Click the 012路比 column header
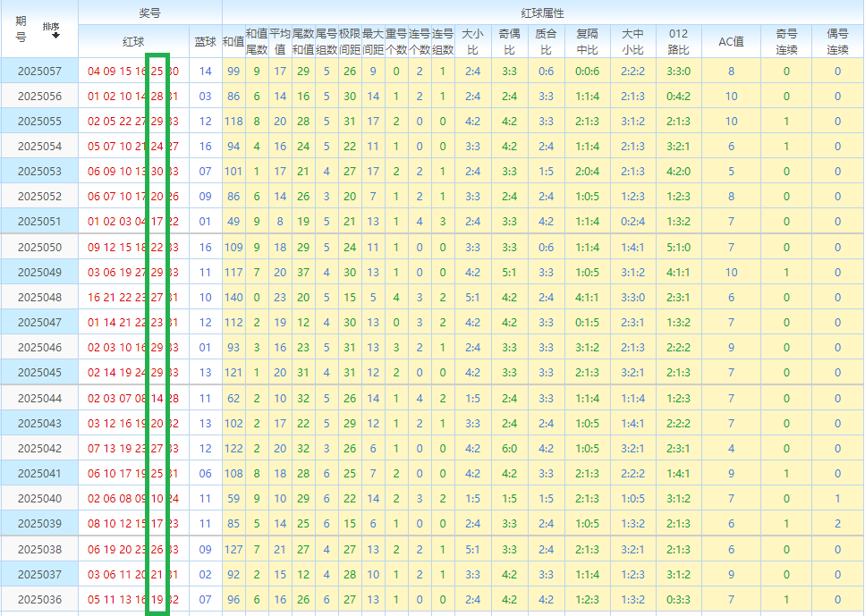This screenshot has height=616, width=865. 679,41
